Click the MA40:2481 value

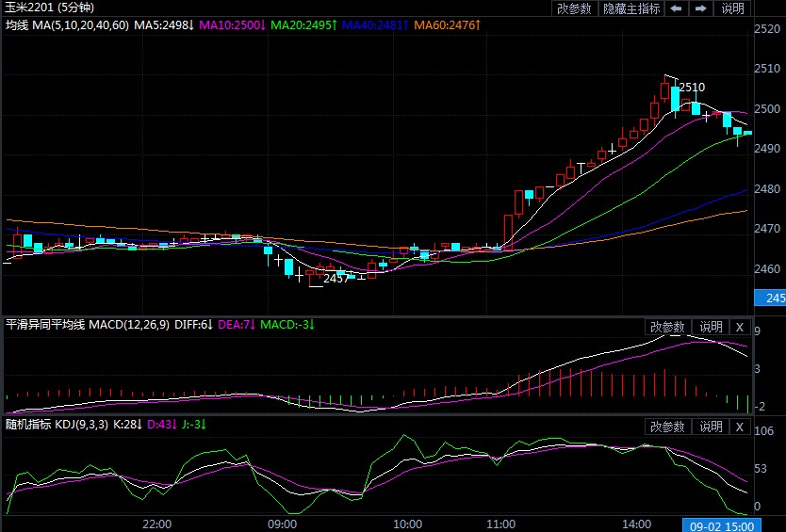pos(375,25)
